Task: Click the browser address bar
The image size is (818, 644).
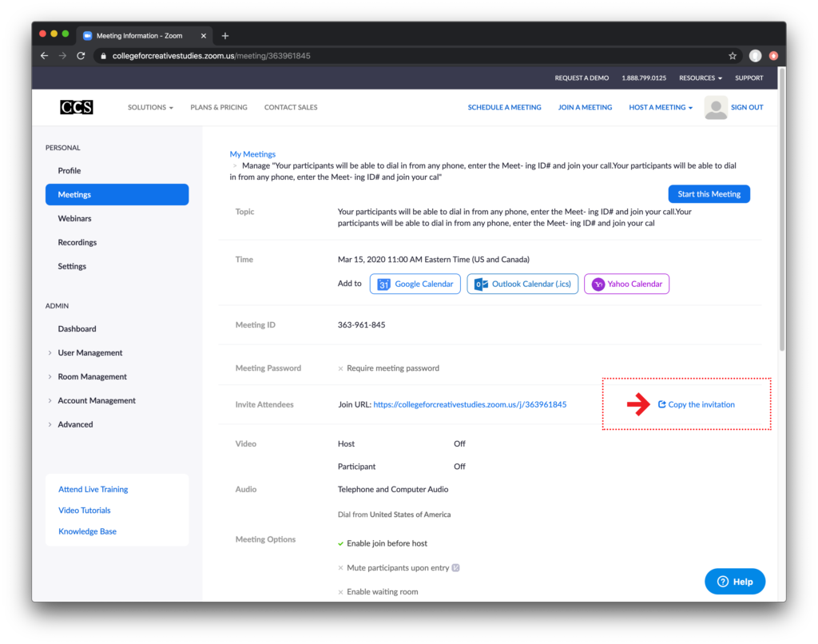Action: coord(399,56)
